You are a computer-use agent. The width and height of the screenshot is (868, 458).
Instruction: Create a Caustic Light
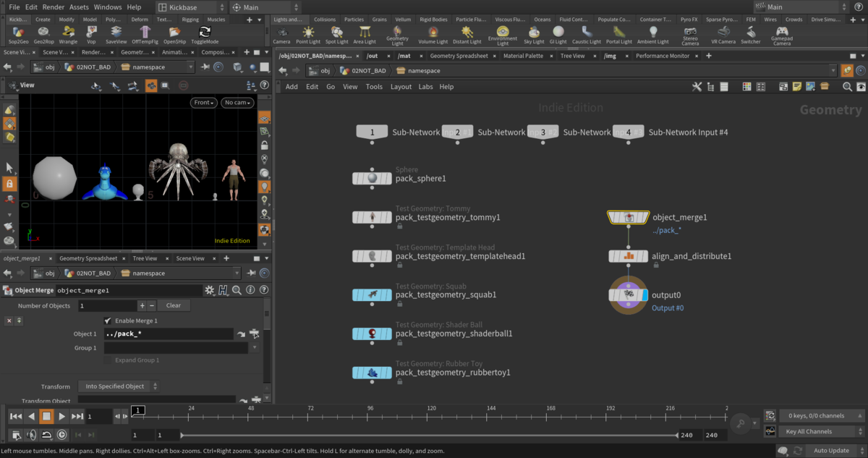586,35
